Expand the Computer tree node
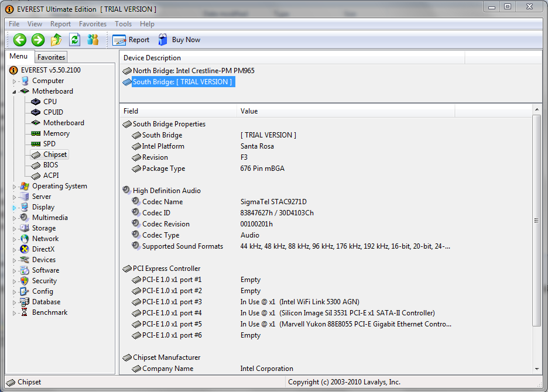Screen dimensions: 548x392 [x=14, y=81]
